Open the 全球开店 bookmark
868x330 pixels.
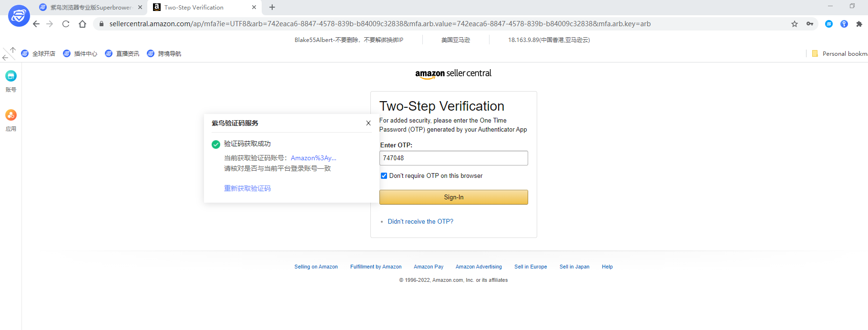click(x=39, y=54)
